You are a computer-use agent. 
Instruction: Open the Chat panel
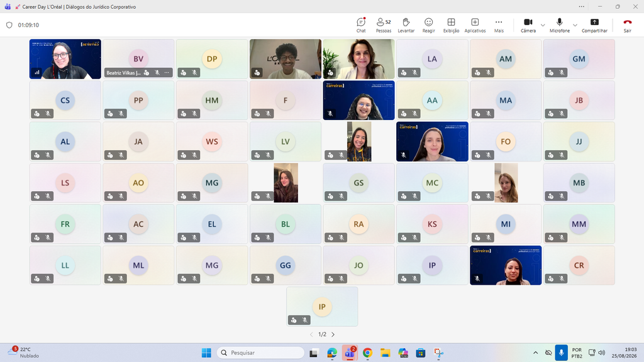pos(361,25)
